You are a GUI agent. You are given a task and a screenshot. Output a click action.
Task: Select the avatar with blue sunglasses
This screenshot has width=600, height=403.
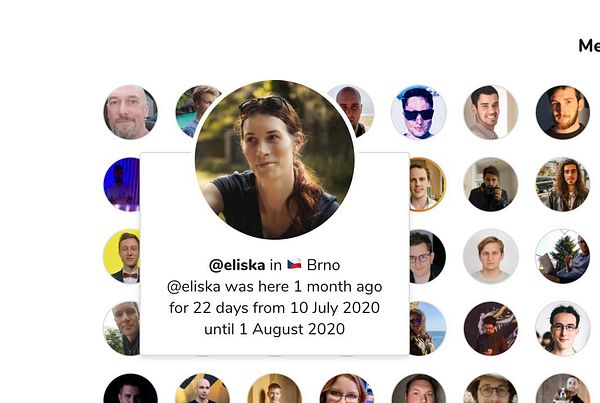pos(418,112)
